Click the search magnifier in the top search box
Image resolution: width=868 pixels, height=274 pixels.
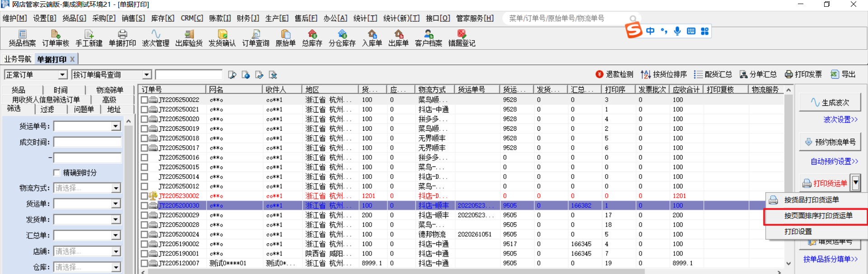click(x=633, y=19)
